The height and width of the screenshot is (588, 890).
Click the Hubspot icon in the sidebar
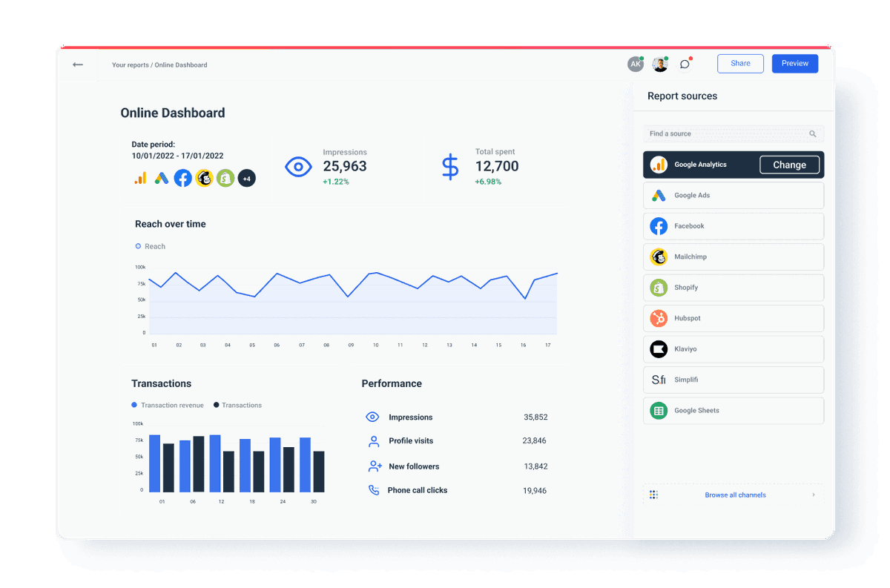[x=659, y=318]
